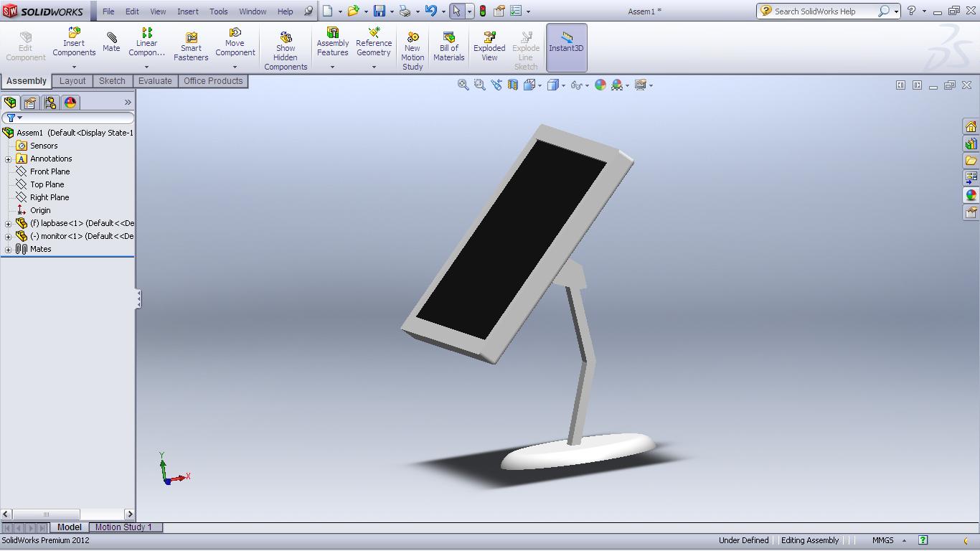Click the MMGS unit system in the status bar

[883, 540]
